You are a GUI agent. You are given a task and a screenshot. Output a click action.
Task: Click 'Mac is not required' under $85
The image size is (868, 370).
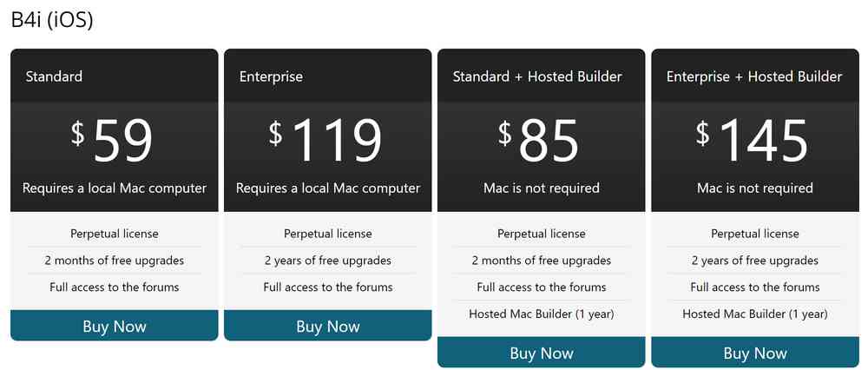coord(542,188)
